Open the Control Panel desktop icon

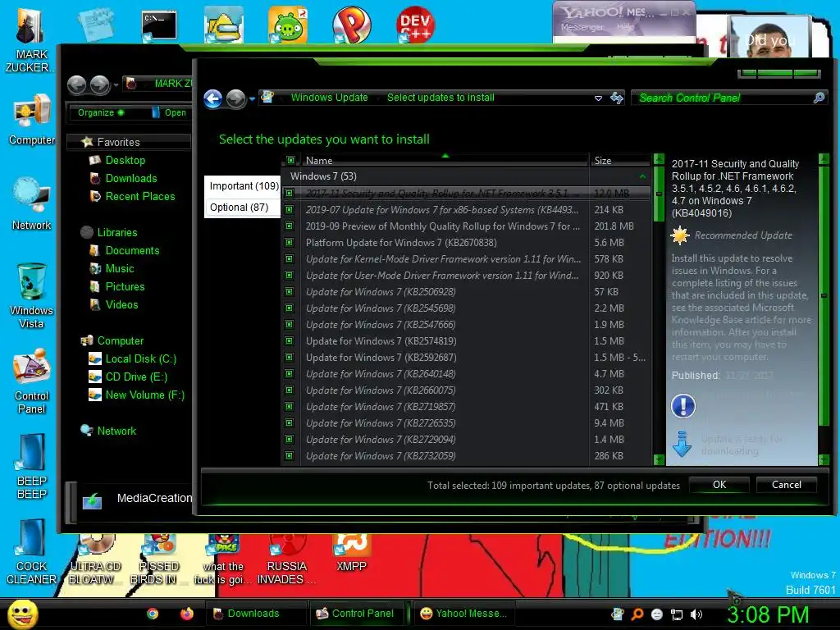32,381
